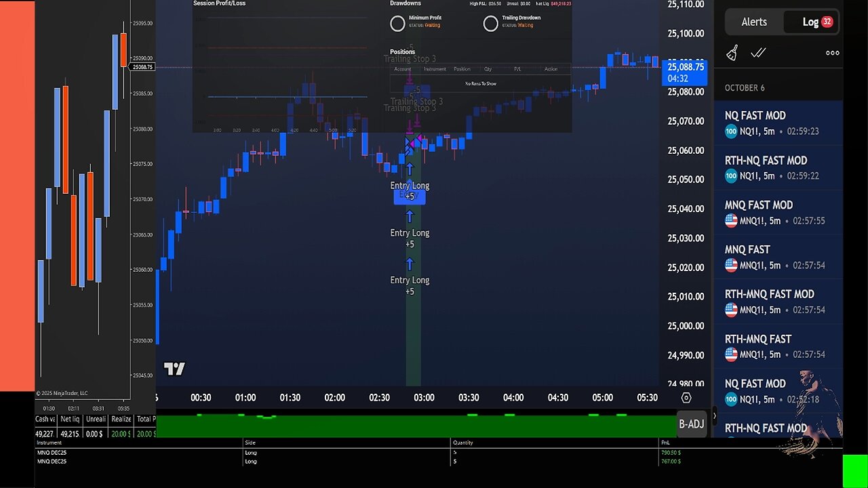Click the Cash value 49,227 cell
This screenshot has width=868, height=488.
tap(44, 434)
